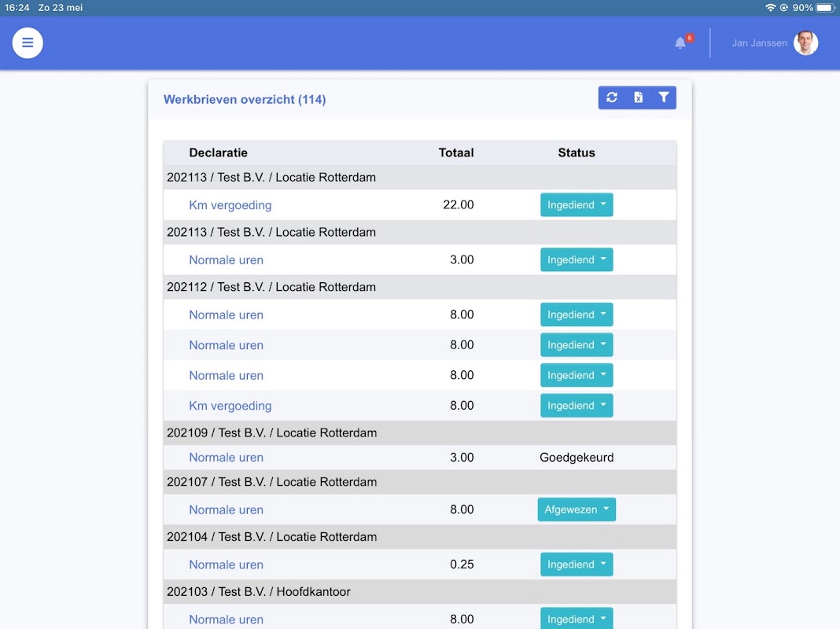The image size is (840, 629).
Task: Expand Ingediend dropdown for Km vergoeding 22.00
Action: pyautogui.click(x=577, y=205)
